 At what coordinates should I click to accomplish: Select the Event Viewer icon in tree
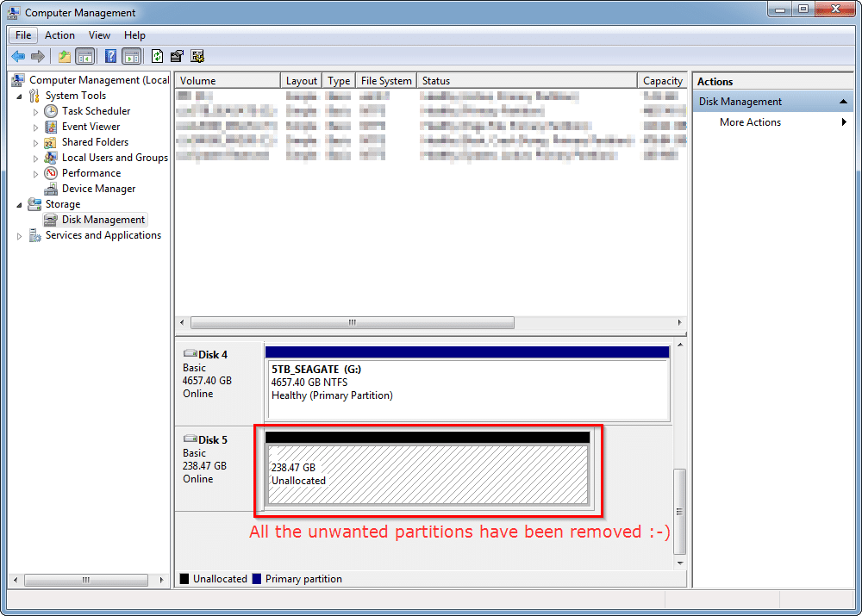coord(51,127)
